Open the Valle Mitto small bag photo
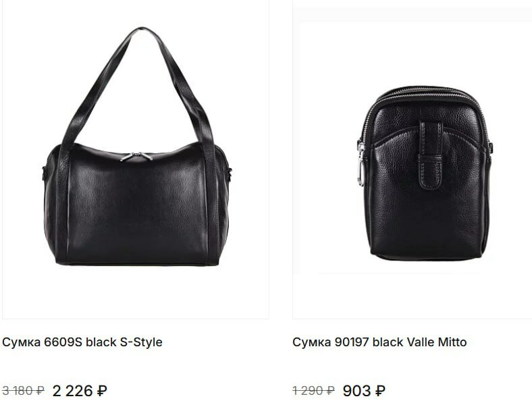The height and width of the screenshot is (405, 532). tap(412, 159)
